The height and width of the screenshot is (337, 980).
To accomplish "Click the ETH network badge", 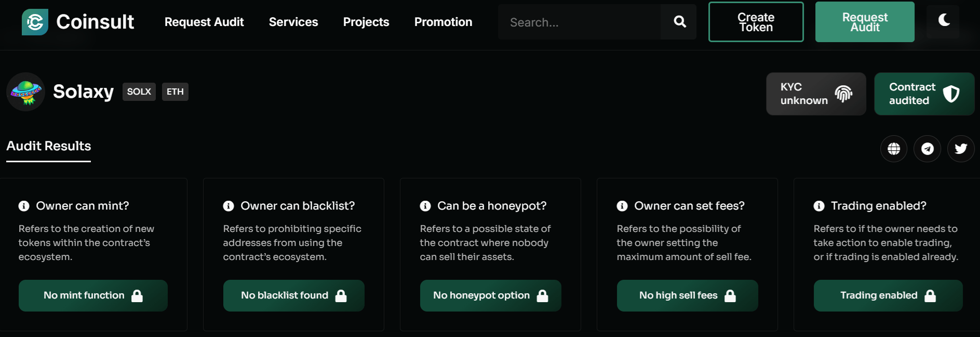I will (x=175, y=92).
